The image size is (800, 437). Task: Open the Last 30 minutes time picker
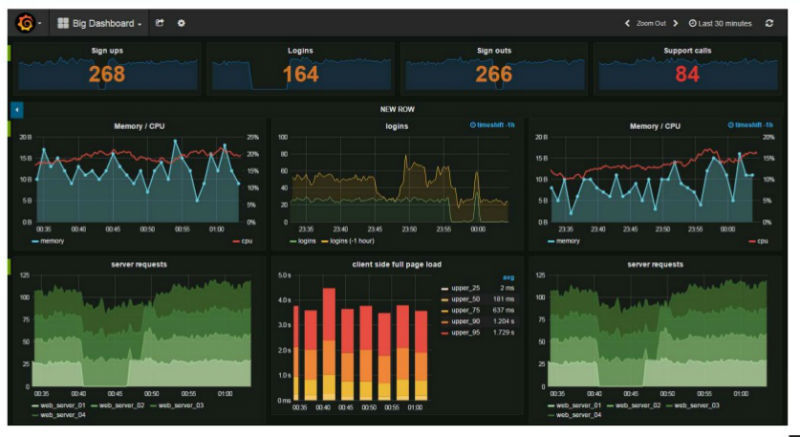coord(720,23)
